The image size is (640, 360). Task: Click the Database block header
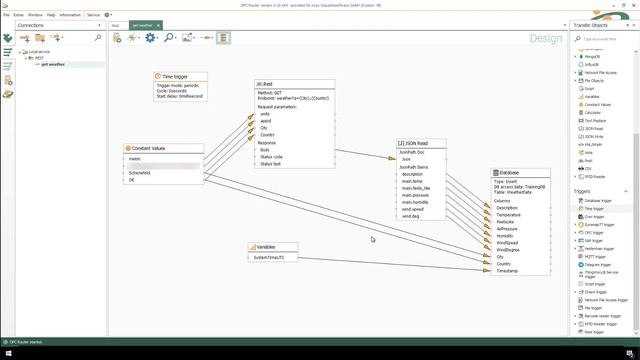[x=520, y=173]
